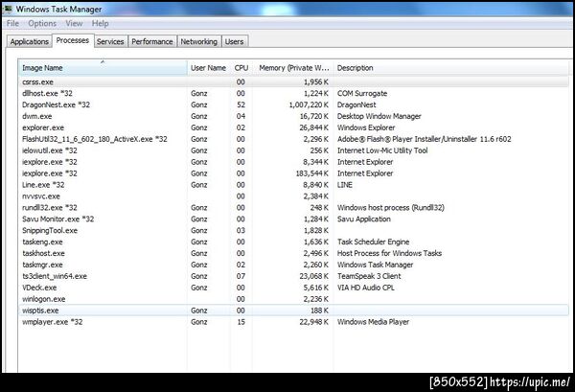Viewport: 575px width, 392px height.
Task: Sort by CPU column header
Action: tap(241, 68)
